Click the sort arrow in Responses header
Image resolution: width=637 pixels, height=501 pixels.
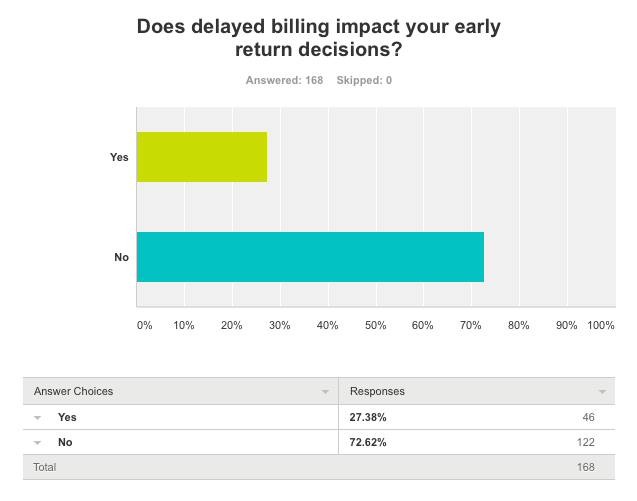click(x=602, y=392)
